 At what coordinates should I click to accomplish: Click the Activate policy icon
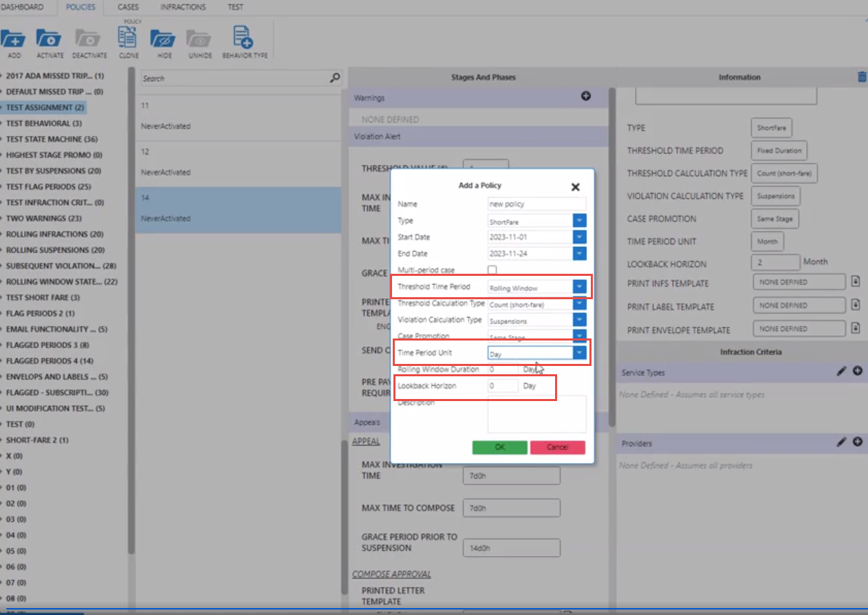coord(49,39)
